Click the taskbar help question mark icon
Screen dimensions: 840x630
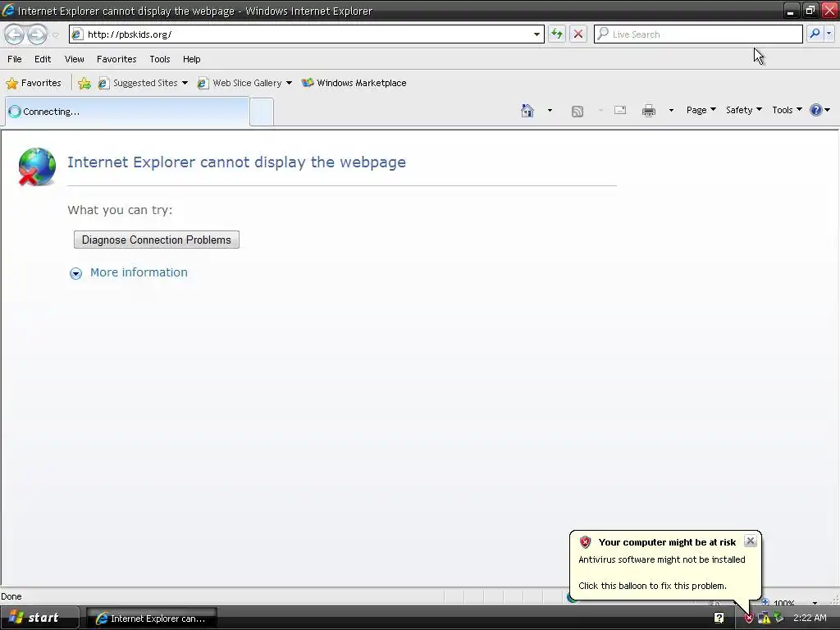point(719,619)
